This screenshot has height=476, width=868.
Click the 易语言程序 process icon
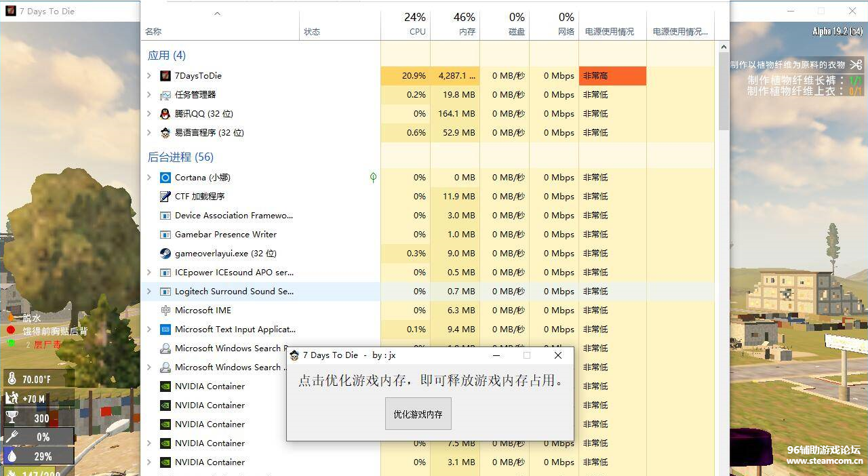point(165,133)
